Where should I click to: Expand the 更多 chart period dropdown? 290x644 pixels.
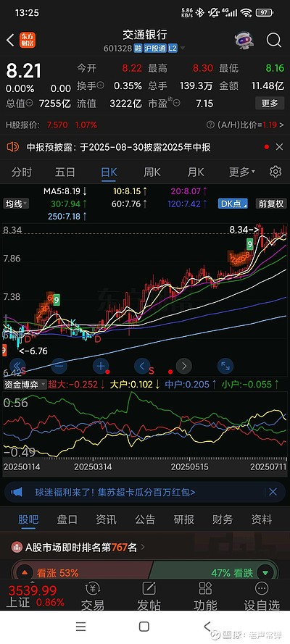(242, 172)
